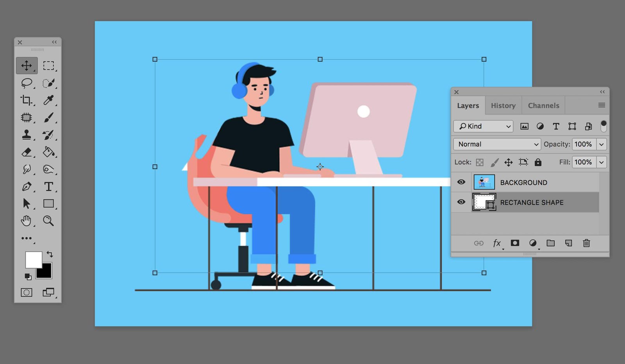The image size is (625, 364).
Task: Select the Hand tool
Action: tap(27, 221)
